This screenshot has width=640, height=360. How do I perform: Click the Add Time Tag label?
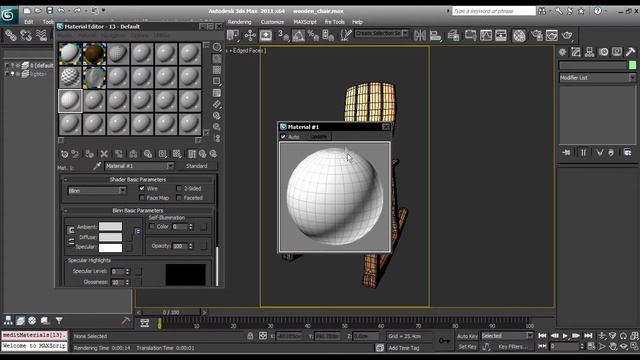click(x=404, y=348)
